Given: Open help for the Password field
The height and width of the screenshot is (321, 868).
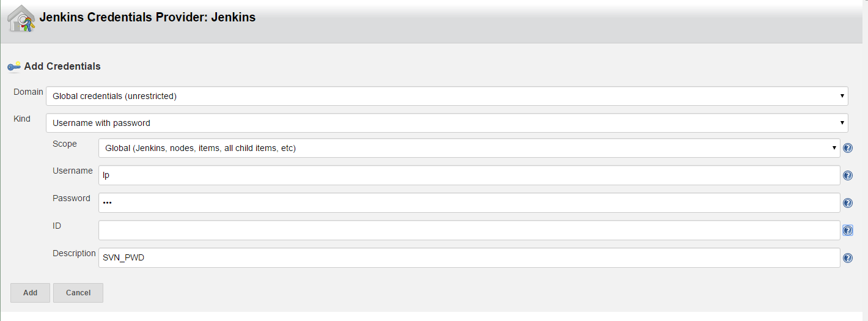Looking at the screenshot, I should 848,203.
